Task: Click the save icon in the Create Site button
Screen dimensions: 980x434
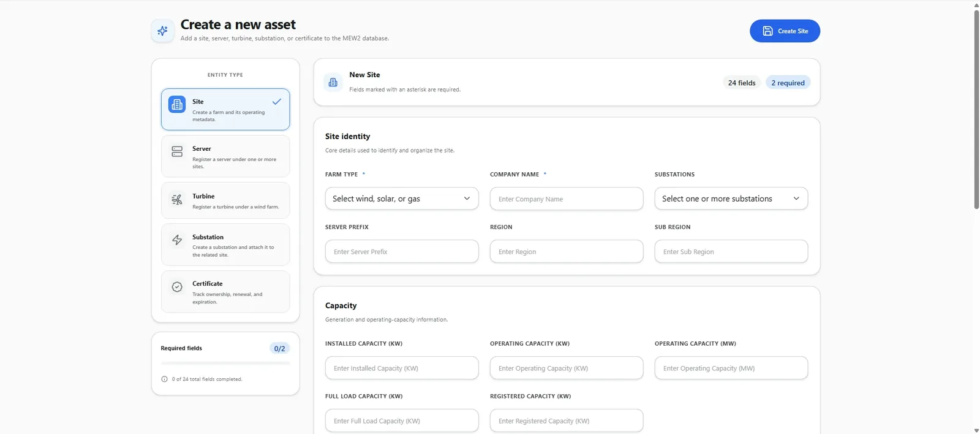Action: (x=767, y=31)
